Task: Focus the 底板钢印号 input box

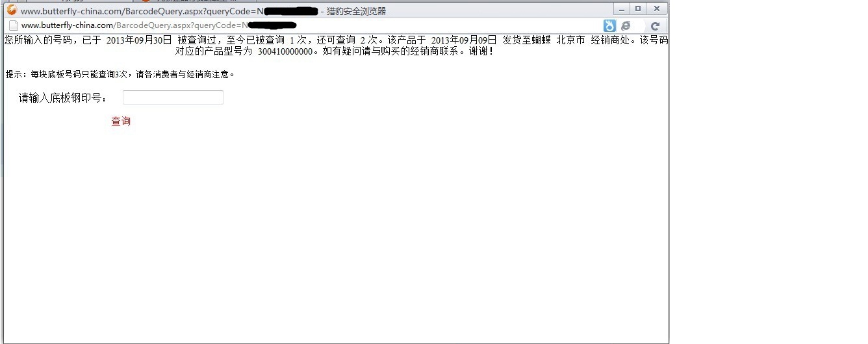Action: pos(173,98)
